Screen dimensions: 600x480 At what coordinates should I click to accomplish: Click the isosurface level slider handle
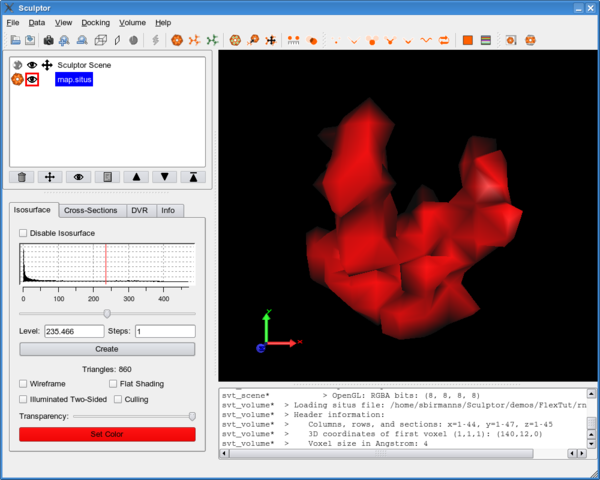pos(107,313)
